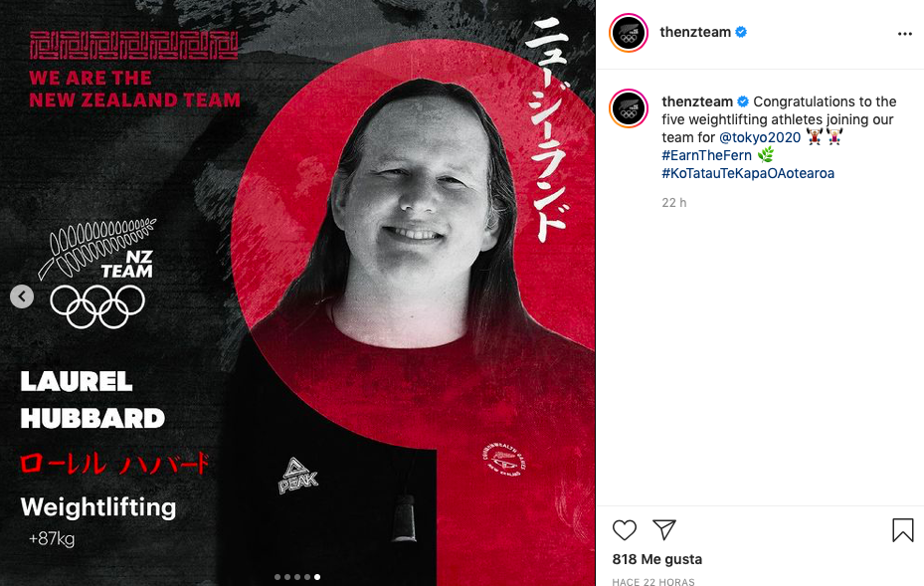This screenshot has width=924, height=586.
Task: Click verified badge next to caption username
Action: [x=743, y=101]
